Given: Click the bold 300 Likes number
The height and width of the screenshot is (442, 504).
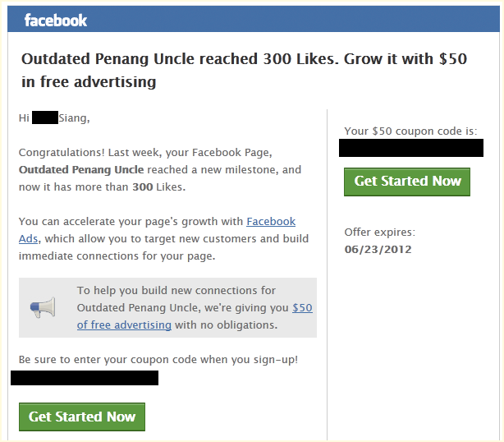Looking at the screenshot, I should pyautogui.click(x=142, y=186).
